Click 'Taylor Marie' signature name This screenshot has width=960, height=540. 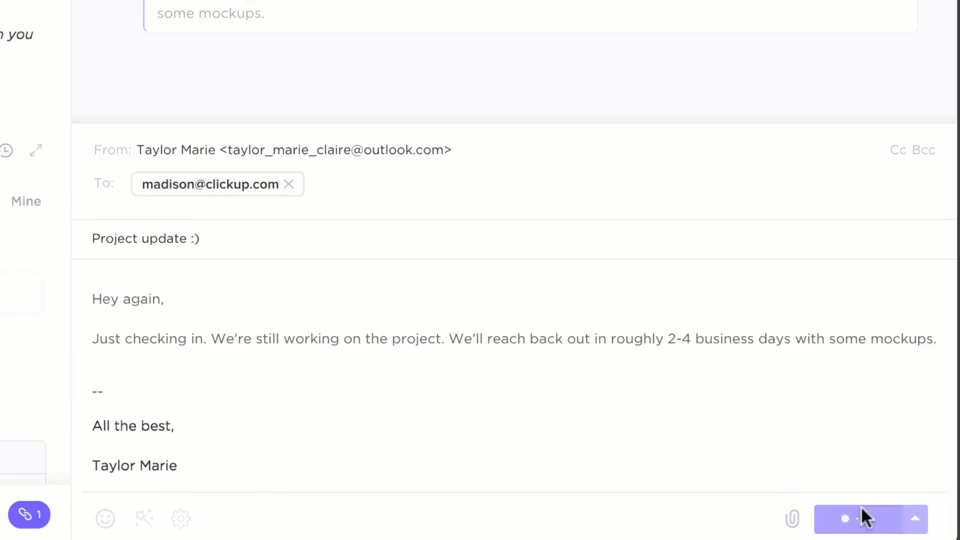coord(134,465)
